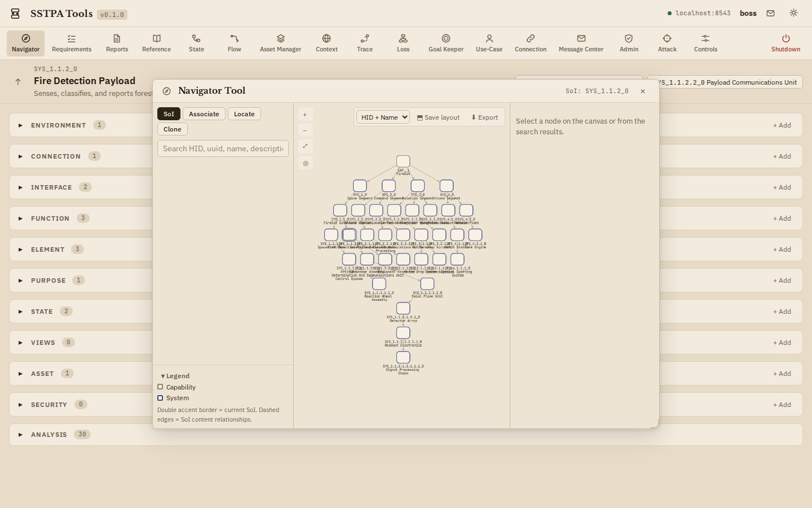Go up to the parent system arrow
The image size is (812, 508).
[x=18, y=82]
